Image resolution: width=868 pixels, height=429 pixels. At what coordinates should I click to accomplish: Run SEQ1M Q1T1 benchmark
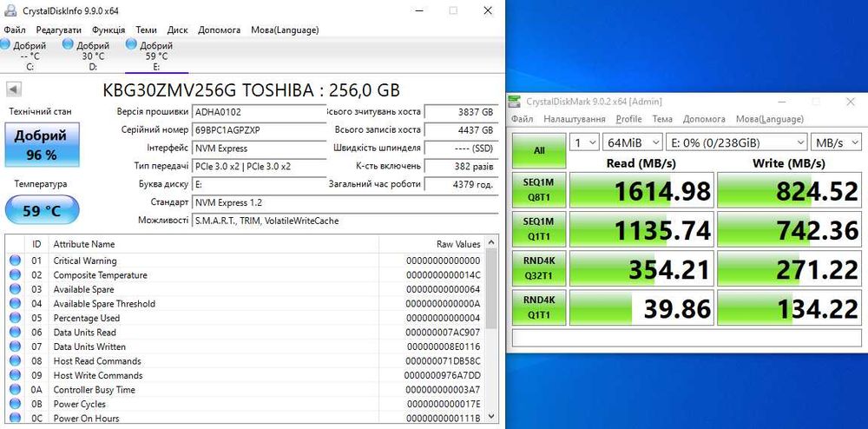click(539, 229)
